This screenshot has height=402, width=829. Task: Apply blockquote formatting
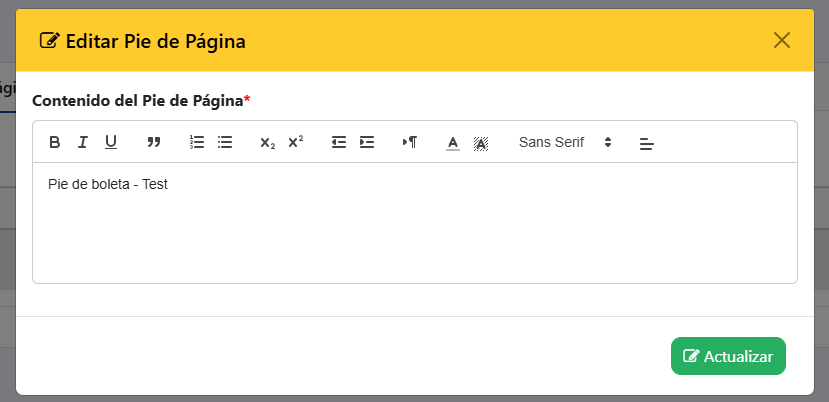pos(154,142)
